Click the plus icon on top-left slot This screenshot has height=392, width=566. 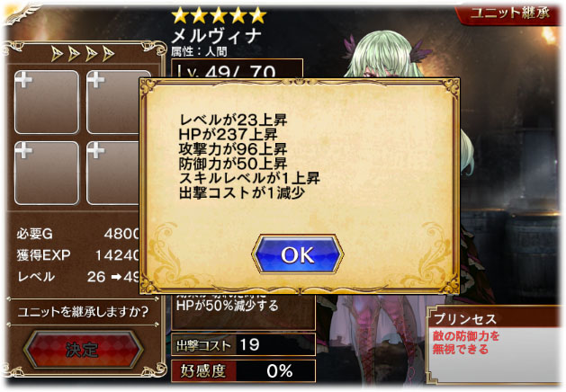pos(23,80)
